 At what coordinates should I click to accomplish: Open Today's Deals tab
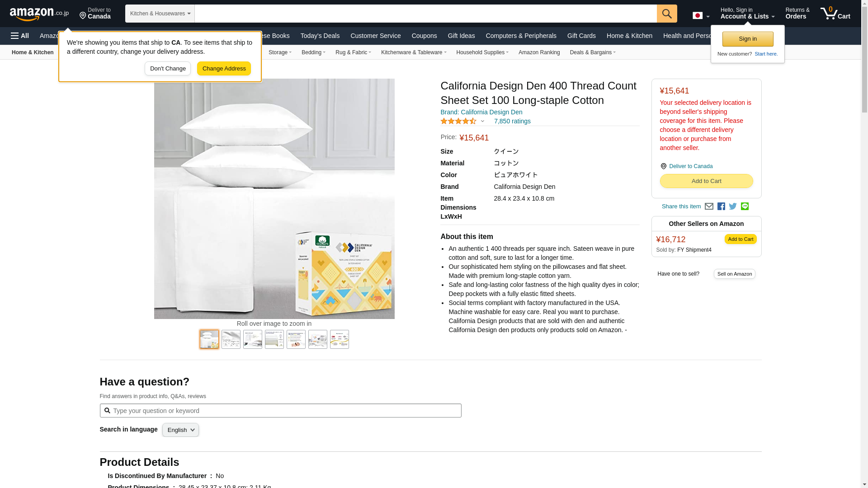[x=320, y=36]
